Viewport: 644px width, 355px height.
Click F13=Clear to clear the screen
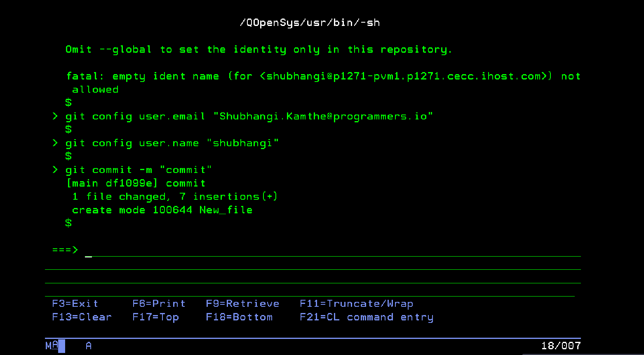[82, 317]
